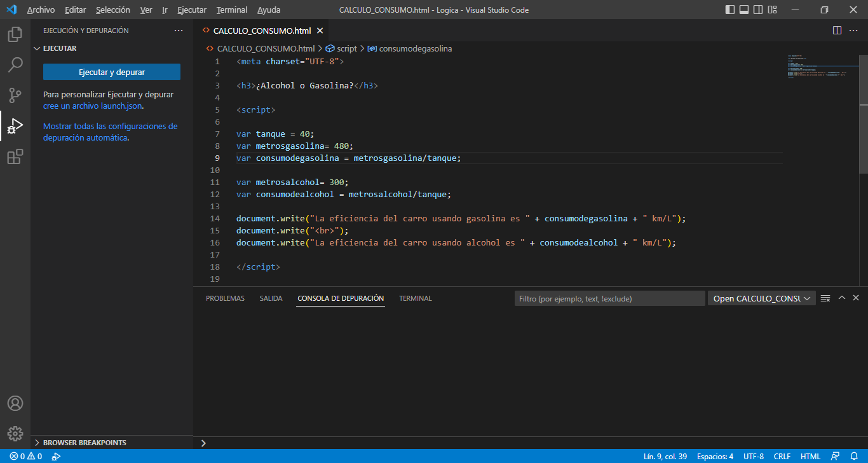Select the CONSOLA DE DEPURACIÓN tab

tap(341, 298)
